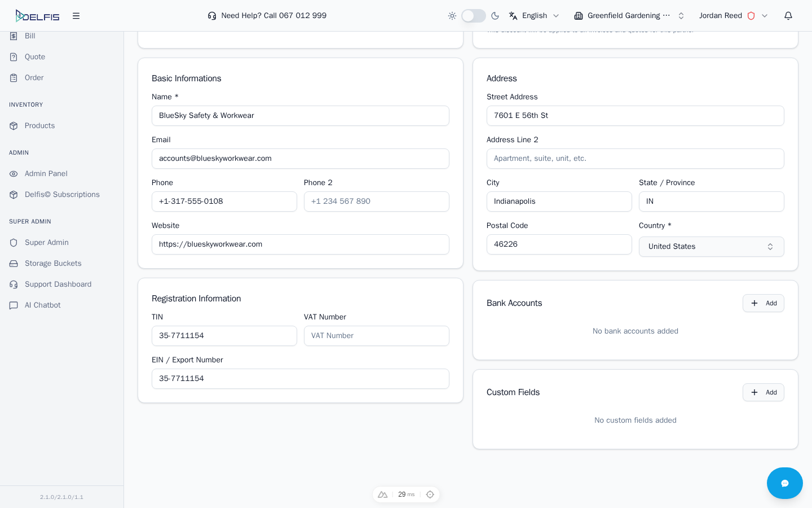This screenshot has width=812, height=508.
Task: Open Products under Inventory
Action: 39,126
